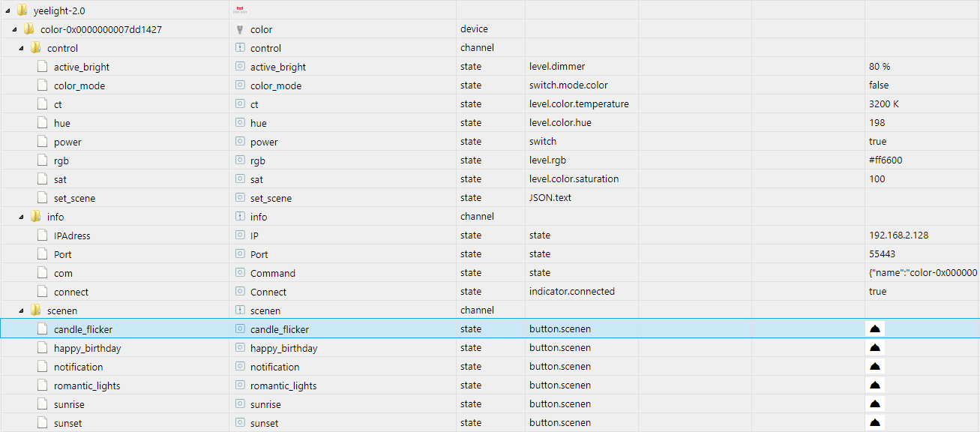Image resolution: width=980 pixels, height=432 pixels.
Task: Click the IP address value 192.168.2.128
Action: point(898,235)
